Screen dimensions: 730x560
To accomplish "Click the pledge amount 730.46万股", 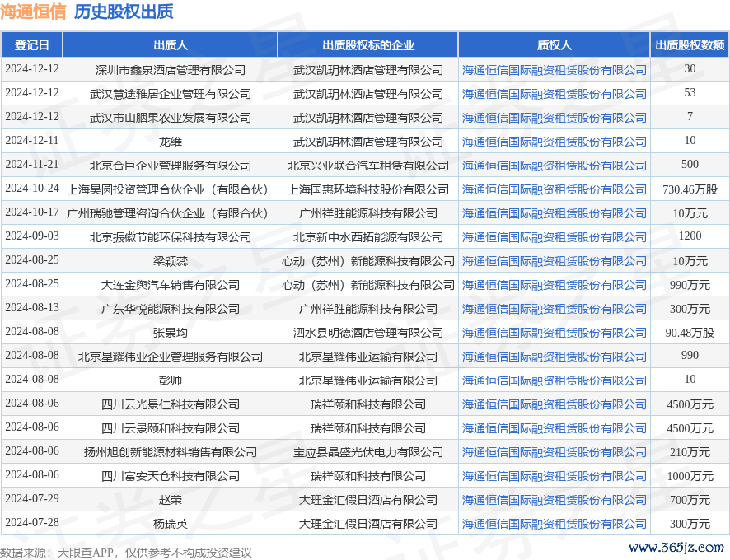I will (x=690, y=189).
